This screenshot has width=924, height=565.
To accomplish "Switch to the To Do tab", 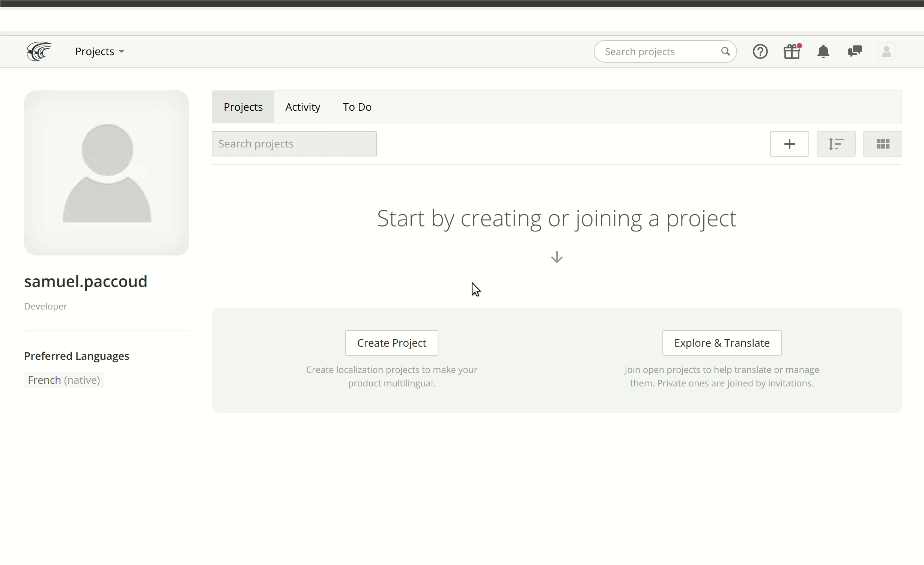I will click(357, 106).
